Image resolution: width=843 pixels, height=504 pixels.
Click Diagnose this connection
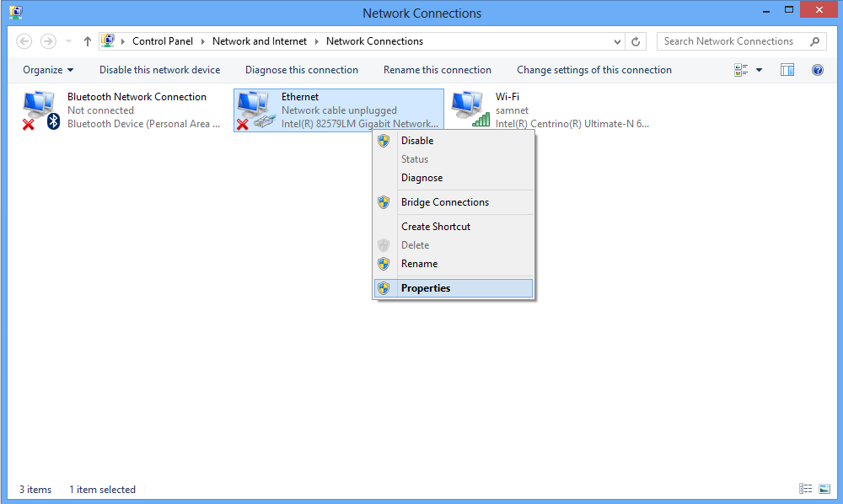[x=302, y=70]
